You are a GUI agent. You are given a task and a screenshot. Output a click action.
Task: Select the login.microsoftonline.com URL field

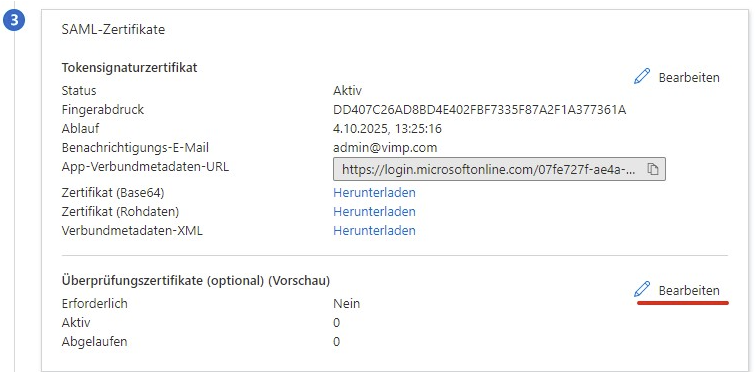(x=499, y=169)
